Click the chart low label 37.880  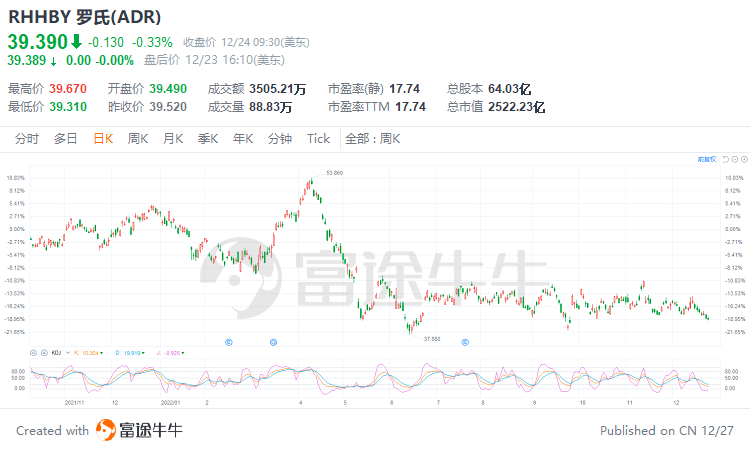point(432,339)
